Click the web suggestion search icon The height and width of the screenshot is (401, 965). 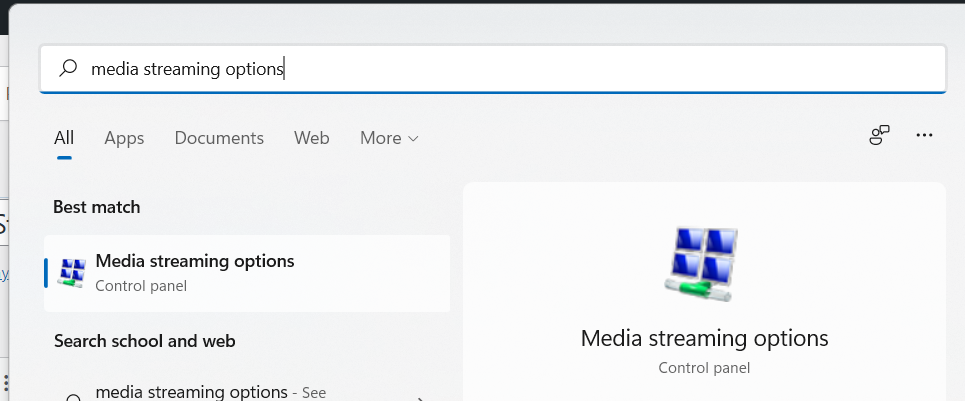coord(72,397)
